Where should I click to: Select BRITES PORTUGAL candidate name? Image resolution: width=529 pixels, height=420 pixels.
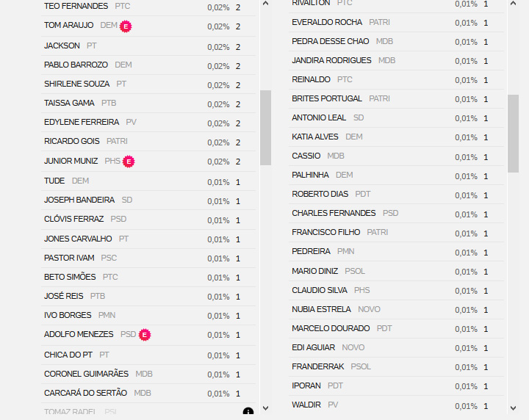326,98
